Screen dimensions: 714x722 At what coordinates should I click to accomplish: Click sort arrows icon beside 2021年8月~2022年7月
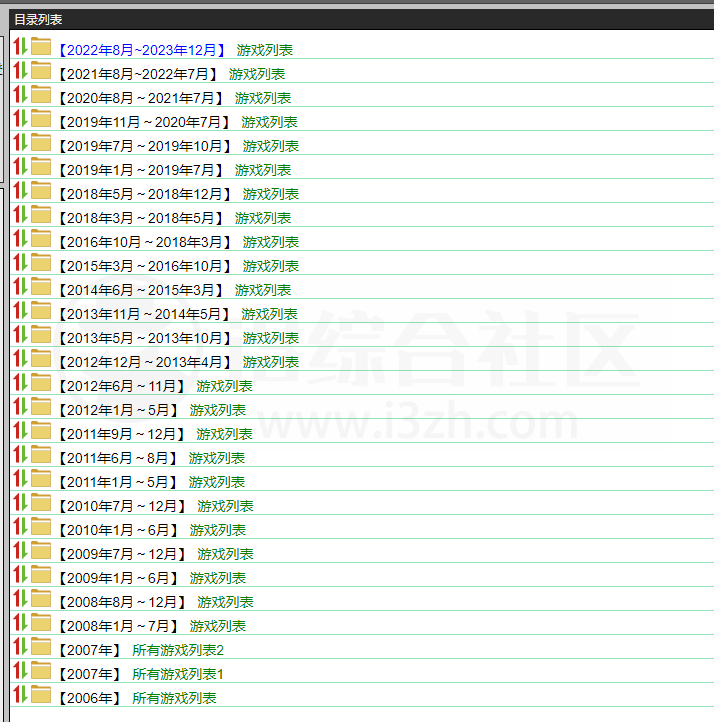click(20, 70)
